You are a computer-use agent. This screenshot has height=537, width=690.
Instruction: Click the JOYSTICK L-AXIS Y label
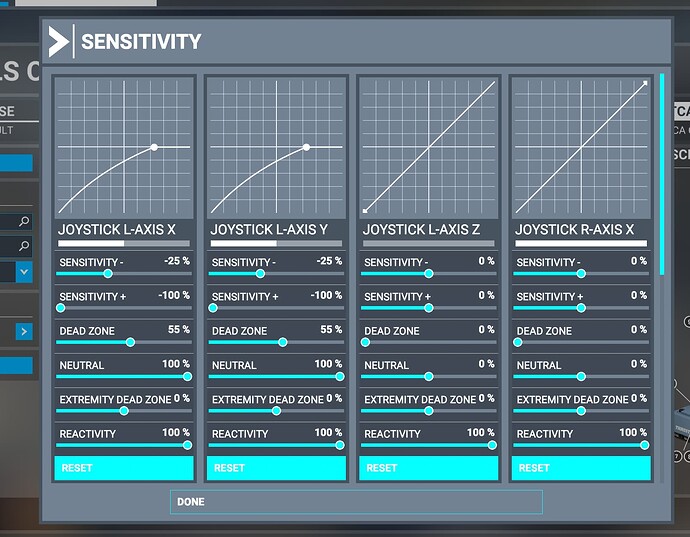pos(269,229)
